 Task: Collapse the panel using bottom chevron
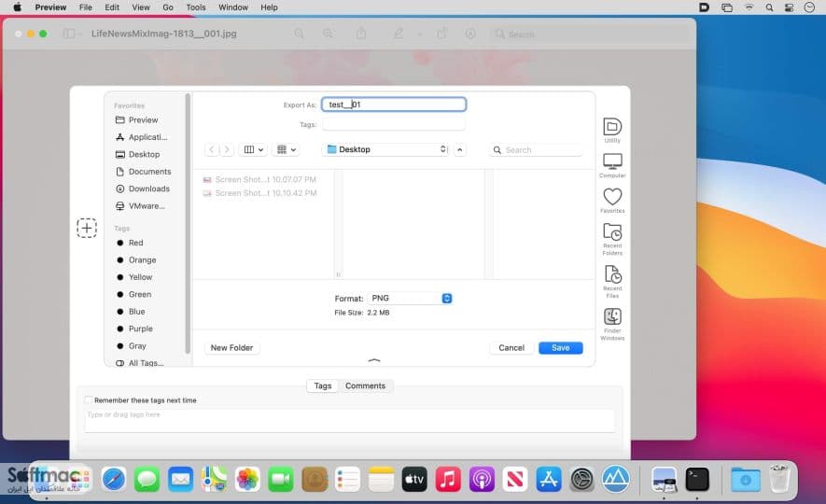[x=374, y=360]
